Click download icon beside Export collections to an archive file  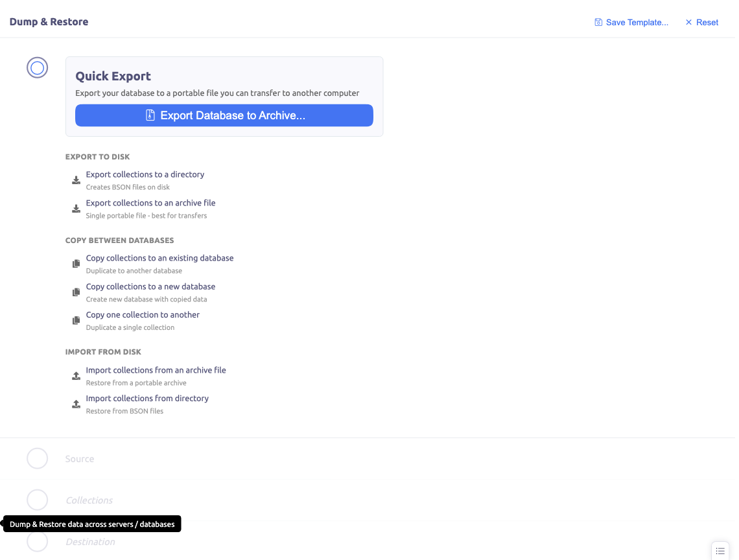pyautogui.click(x=76, y=209)
